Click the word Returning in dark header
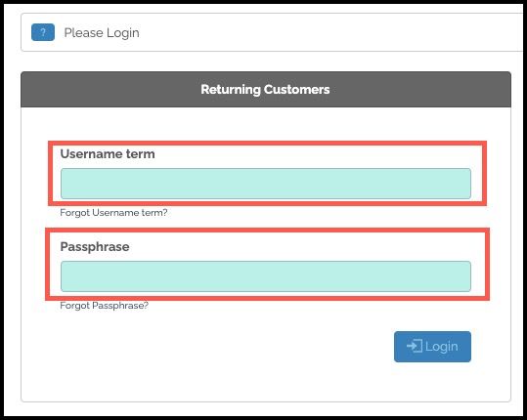527x420 pixels. [x=231, y=90]
